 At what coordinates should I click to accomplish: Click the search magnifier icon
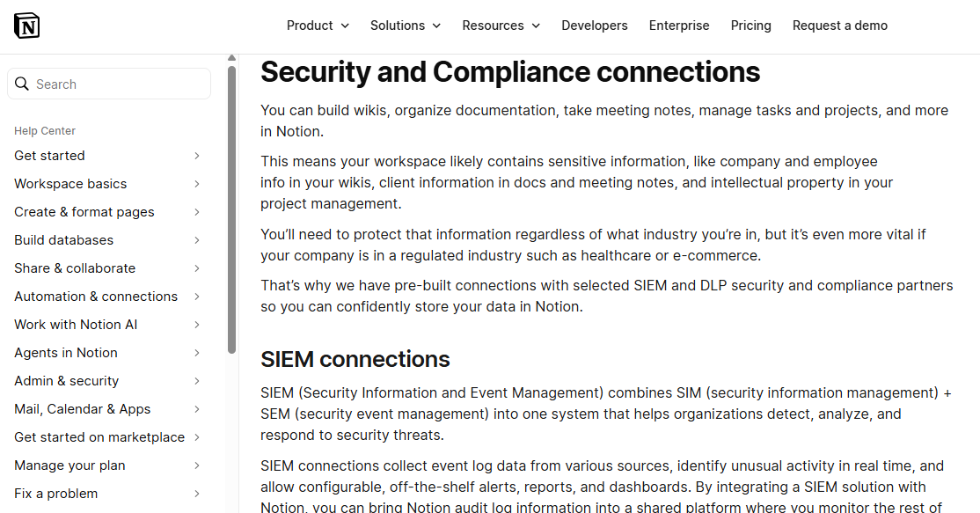click(22, 84)
